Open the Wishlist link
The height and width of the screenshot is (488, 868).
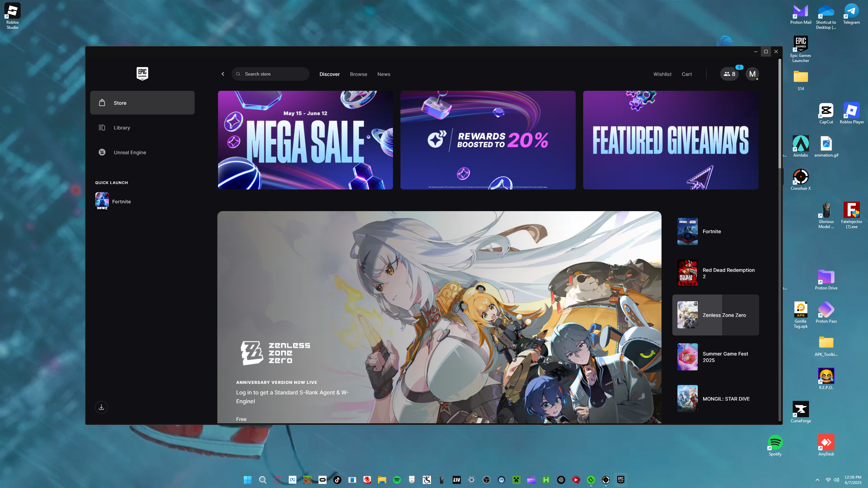662,74
